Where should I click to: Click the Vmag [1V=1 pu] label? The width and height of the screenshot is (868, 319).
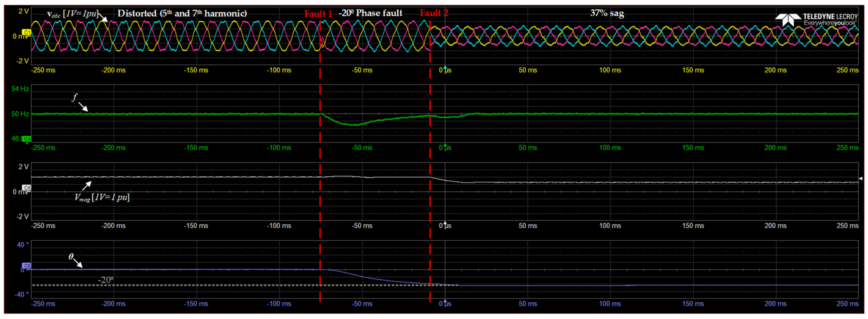[102, 197]
